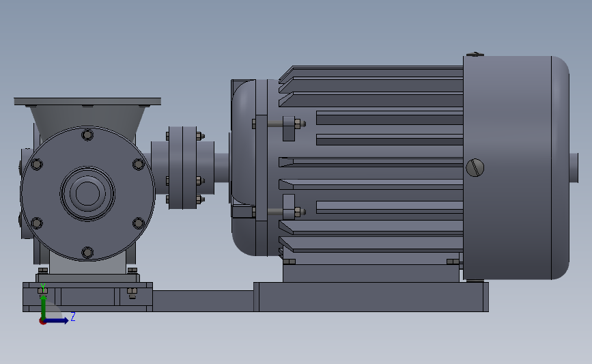This screenshot has width=592, height=364.
Task: Click the green Y axis of the triad
Action: pyautogui.click(x=43, y=307)
